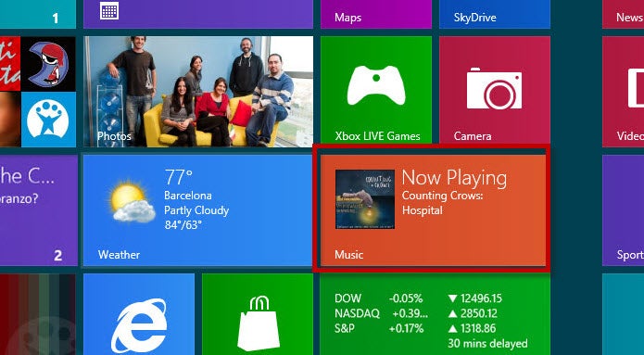Click the 'Partly Cloudy' text

tap(196, 210)
